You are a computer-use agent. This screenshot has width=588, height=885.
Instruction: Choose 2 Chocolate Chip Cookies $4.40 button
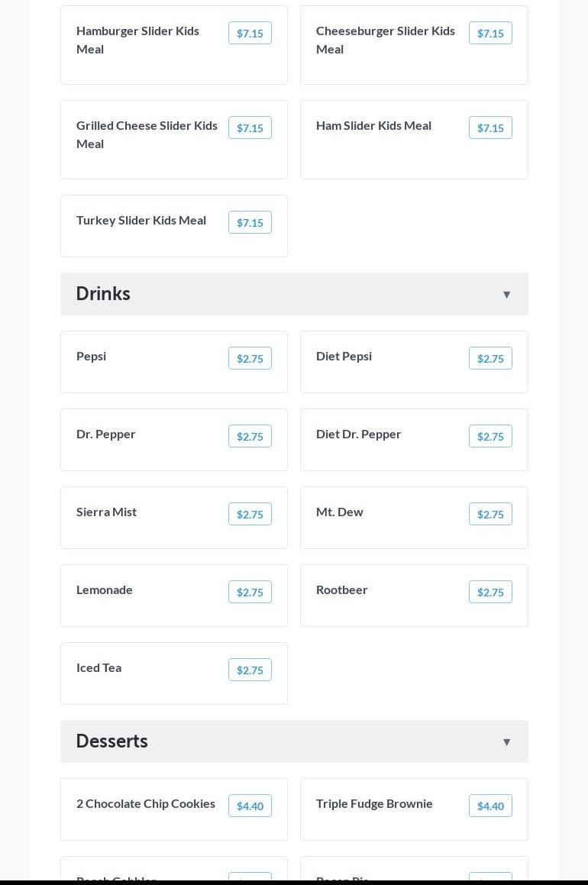250,806
